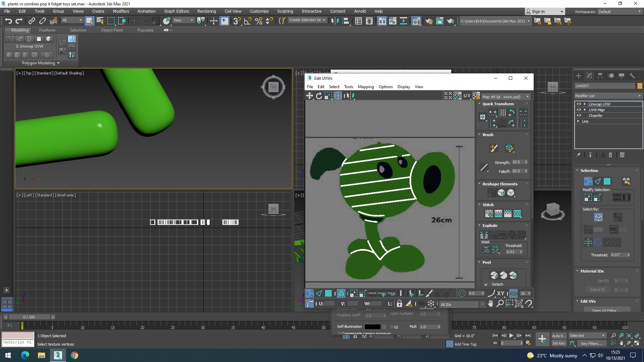
Task: Click Paint Move brush in Brush rollout
Action: click(494, 148)
